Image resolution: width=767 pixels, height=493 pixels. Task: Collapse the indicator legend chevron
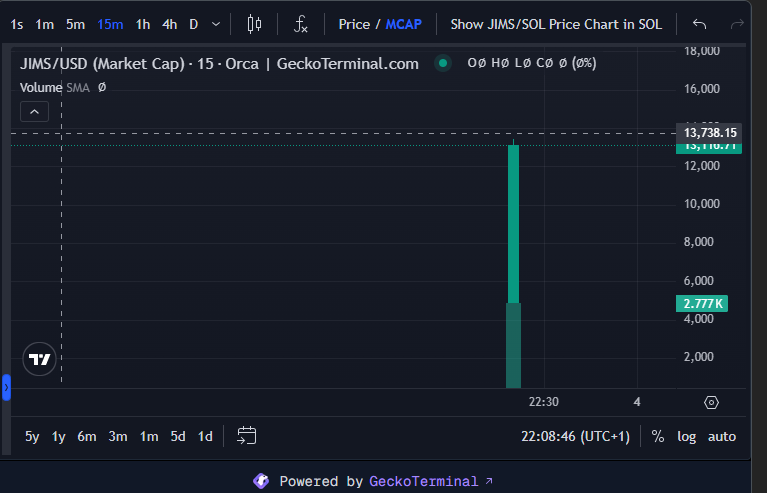pos(34,112)
